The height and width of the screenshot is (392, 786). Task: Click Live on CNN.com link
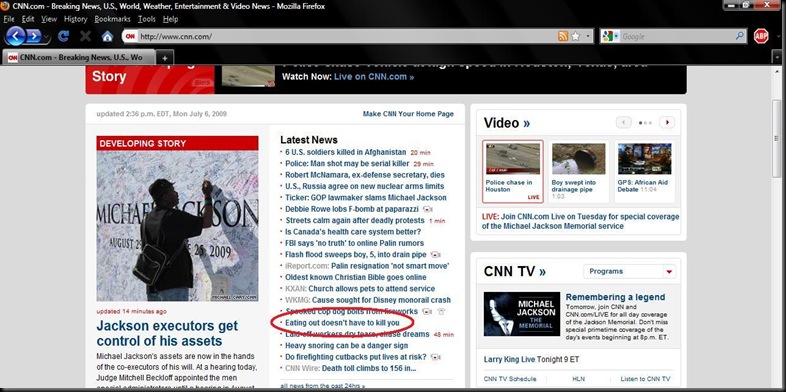[374, 77]
